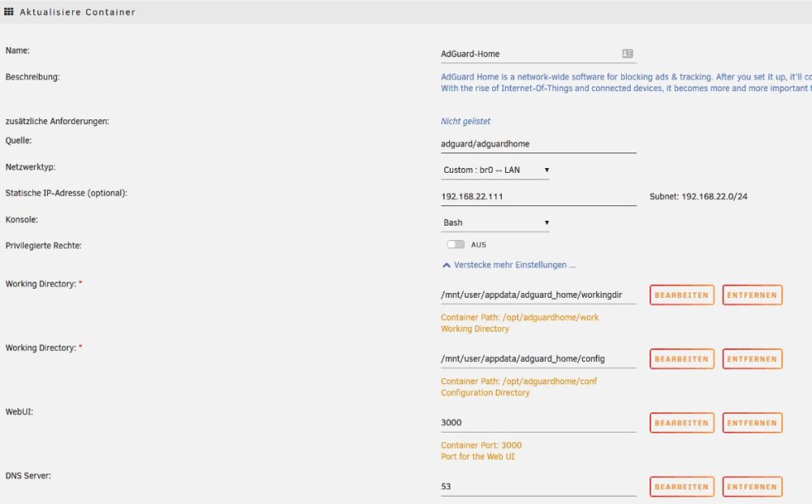The width and height of the screenshot is (812, 504).
Task: Click the WebUI port field 3000
Action: click(x=538, y=423)
